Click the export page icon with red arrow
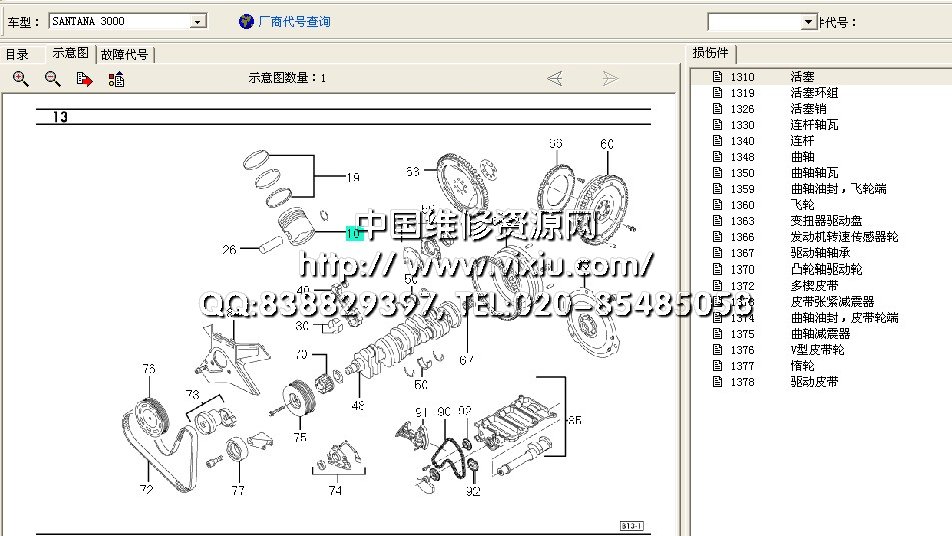Screen dimensions: 952x536 (x=85, y=79)
